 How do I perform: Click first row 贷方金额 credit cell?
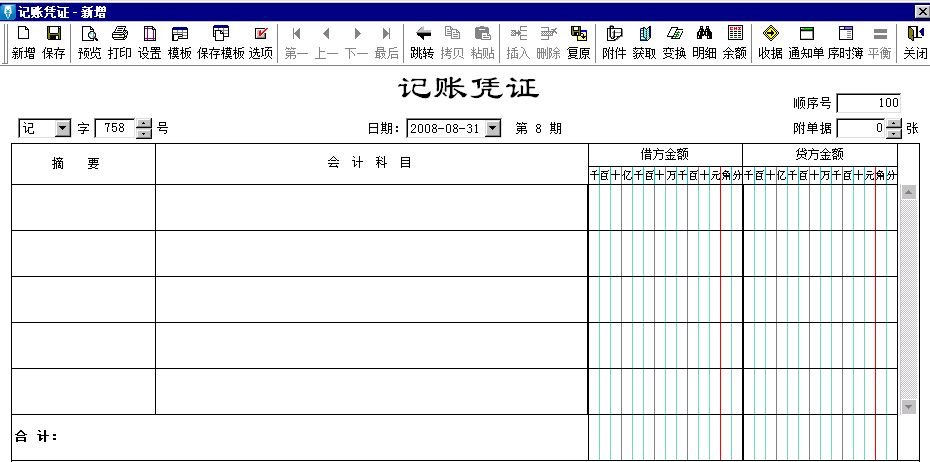coord(820,208)
